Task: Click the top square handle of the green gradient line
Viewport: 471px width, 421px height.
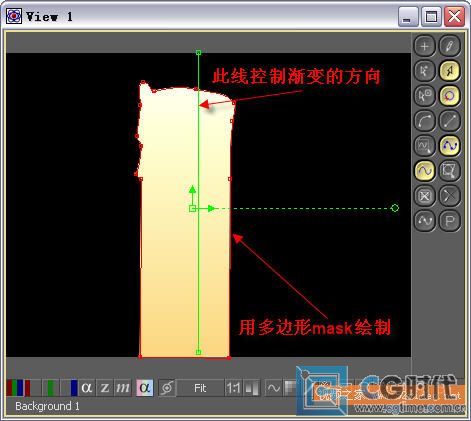Action: (x=198, y=52)
